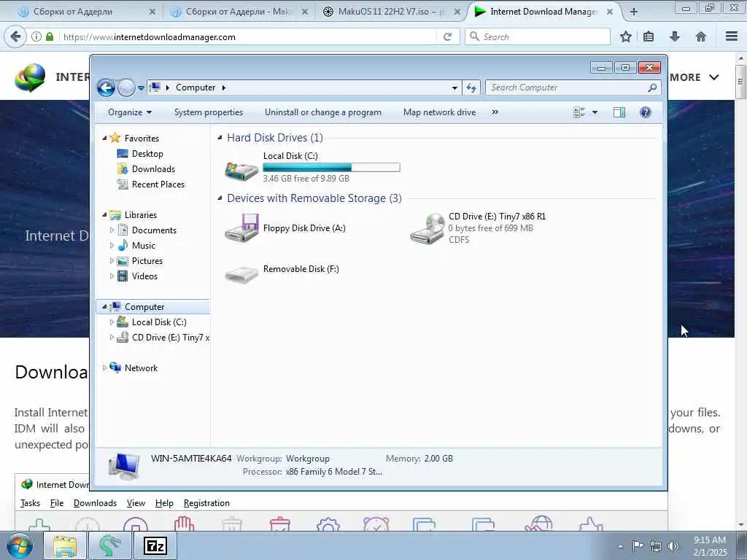The image size is (747, 560).
Task: Open browser downloads arrow
Action: tap(675, 36)
